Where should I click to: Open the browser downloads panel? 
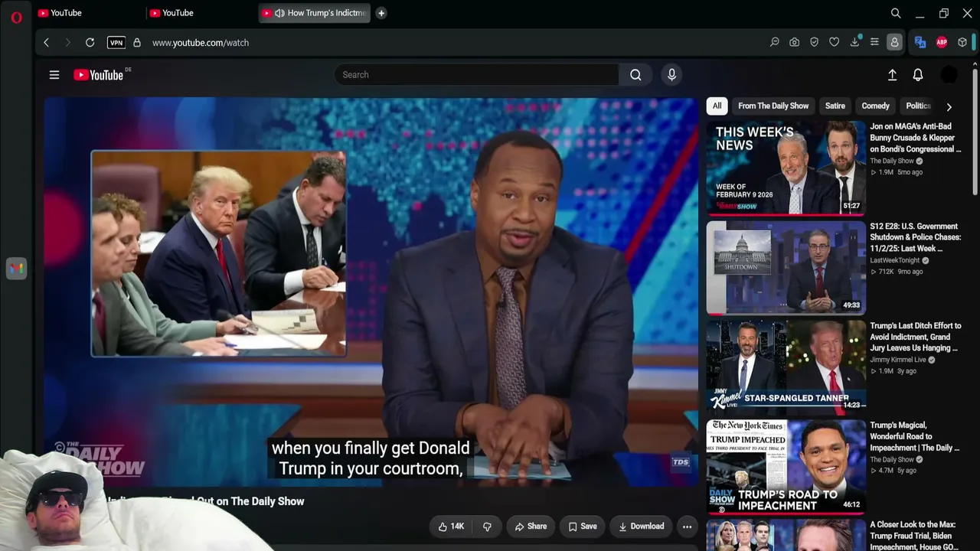854,43
